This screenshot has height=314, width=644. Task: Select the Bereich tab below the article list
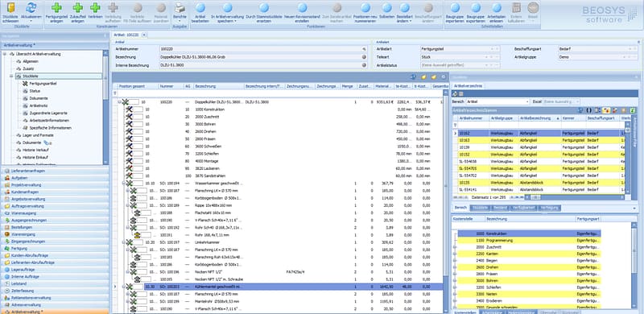[x=460, y=208]
